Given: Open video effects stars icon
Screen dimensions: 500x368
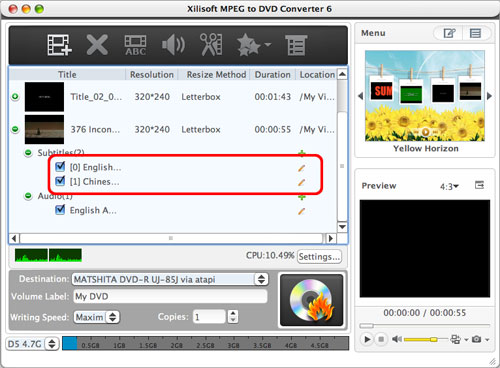Looking at the screenshot, I should pyautogui.click(x=249, y=45).
